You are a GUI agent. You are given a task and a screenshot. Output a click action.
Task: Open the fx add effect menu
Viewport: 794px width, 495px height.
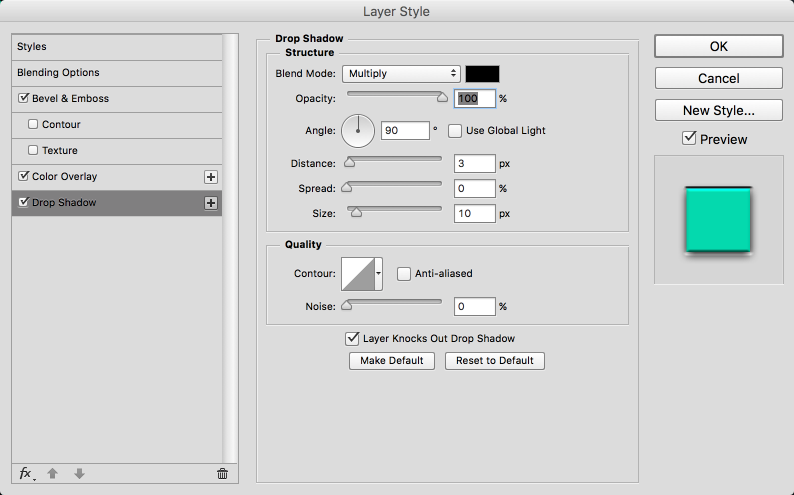pos(26,473)
